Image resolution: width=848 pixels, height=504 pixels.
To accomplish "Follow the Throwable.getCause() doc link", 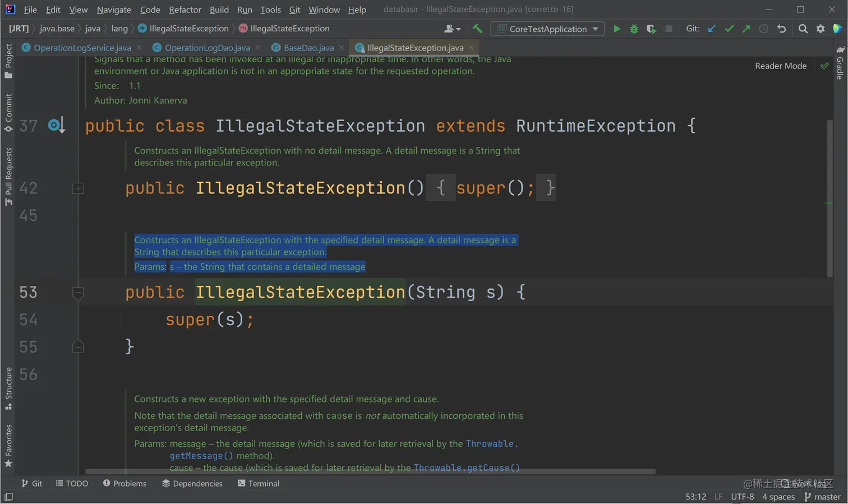I will coord(467,468).
